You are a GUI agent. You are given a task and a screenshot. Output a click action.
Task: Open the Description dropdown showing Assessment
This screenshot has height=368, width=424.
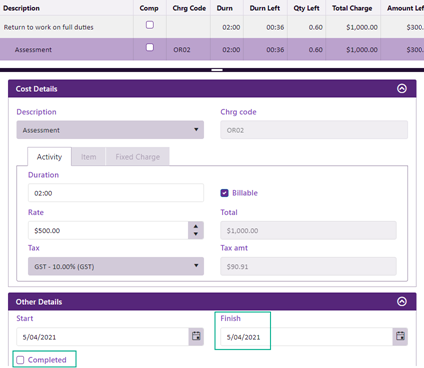click(110, 130)
